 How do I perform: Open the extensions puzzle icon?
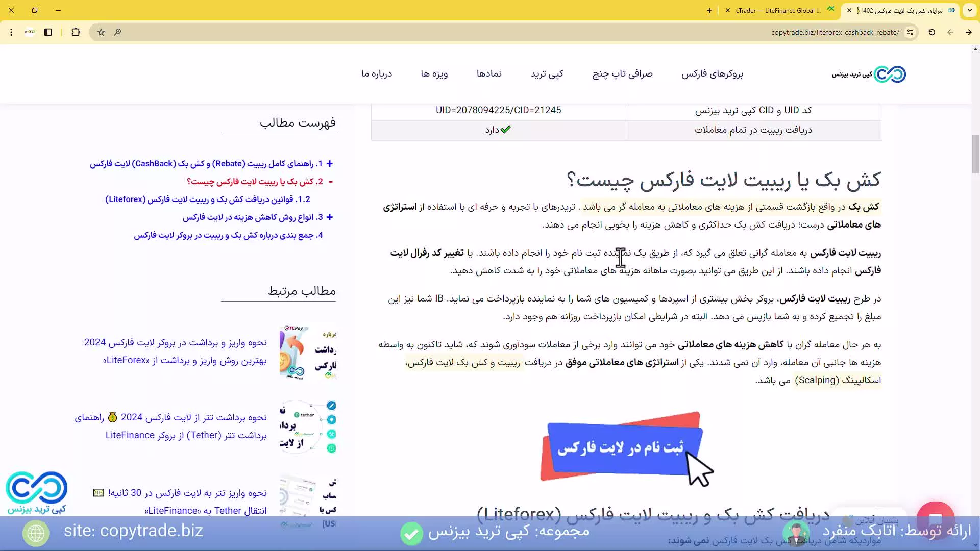(76, 32)
